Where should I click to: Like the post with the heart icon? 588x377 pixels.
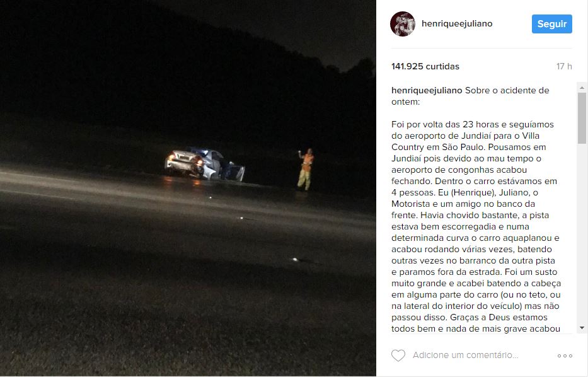click(x=398, y=355)
